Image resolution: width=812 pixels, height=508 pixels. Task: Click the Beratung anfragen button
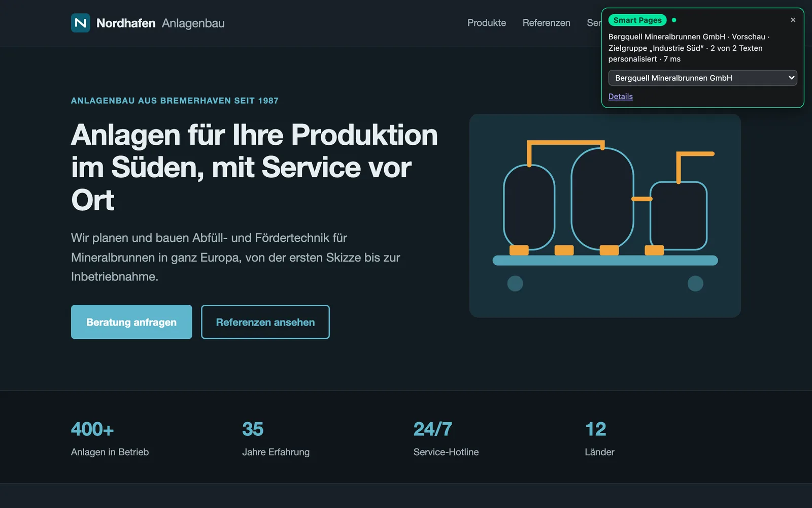tap(131, 322)
